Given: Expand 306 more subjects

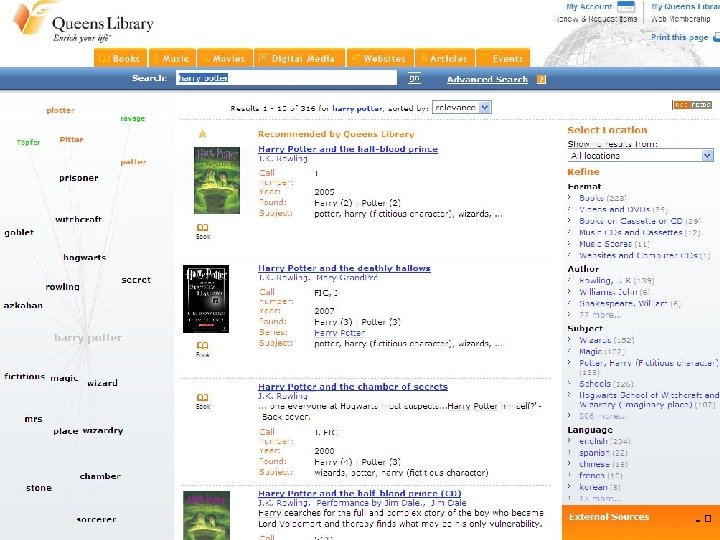Looking at the screenshot, I should 602,416.
